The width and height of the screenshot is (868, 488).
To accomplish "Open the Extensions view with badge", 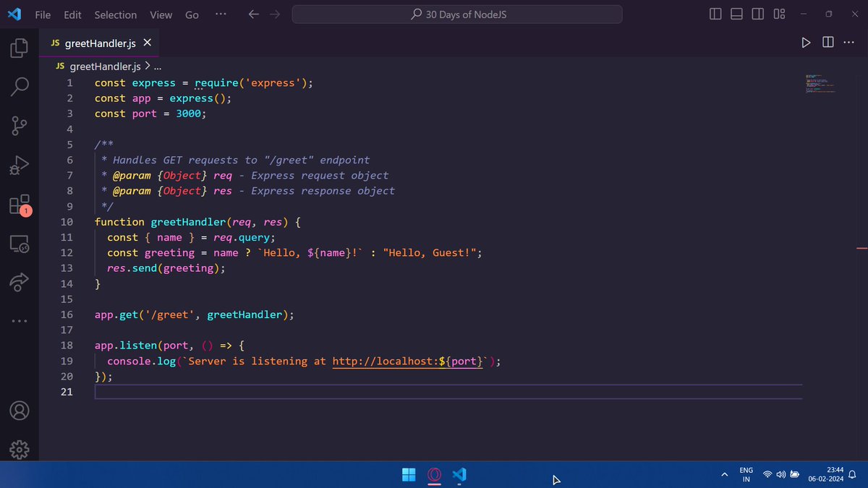I will (20, 205).
